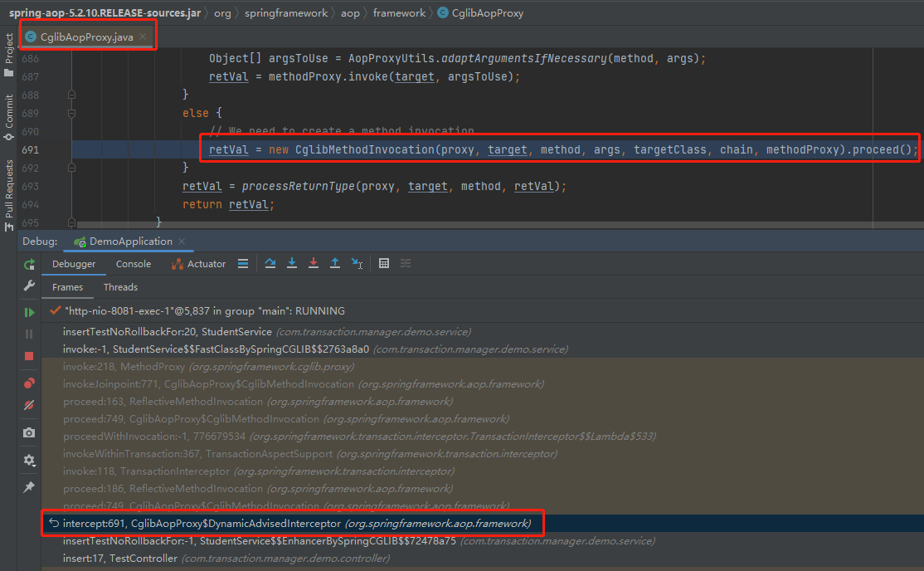Step over using the curved arrow icon
This screenshot has width=924, height=571.
[x=270, y=264]
